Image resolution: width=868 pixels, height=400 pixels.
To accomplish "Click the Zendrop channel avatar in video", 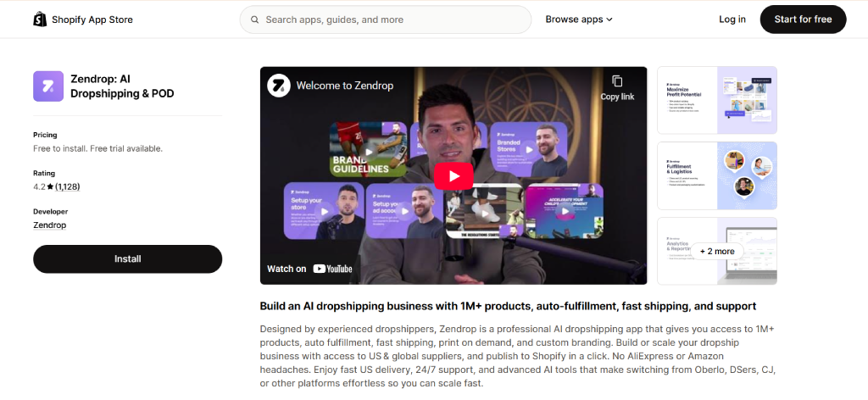I will 279,86.
